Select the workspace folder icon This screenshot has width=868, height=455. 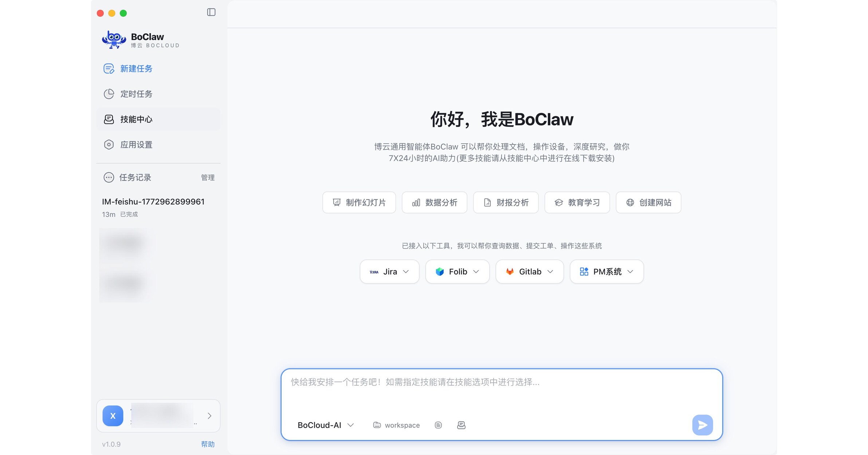[x=377, y=425]
